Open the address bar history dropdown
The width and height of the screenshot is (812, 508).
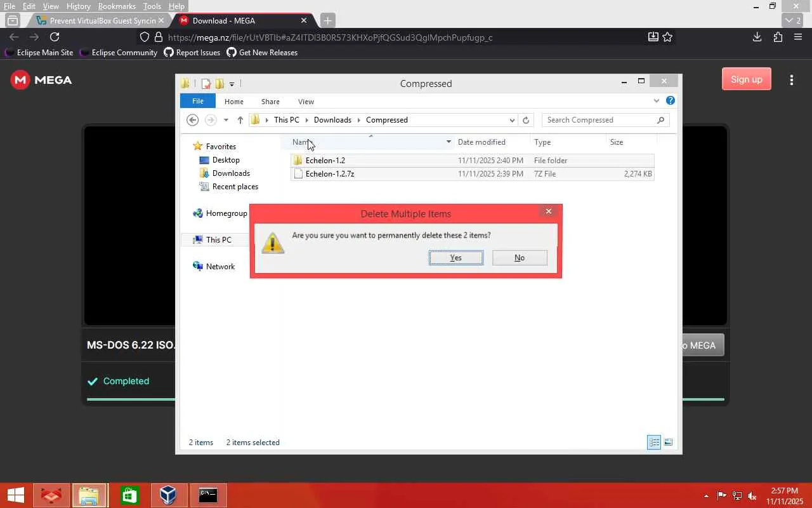coord(512,120)
